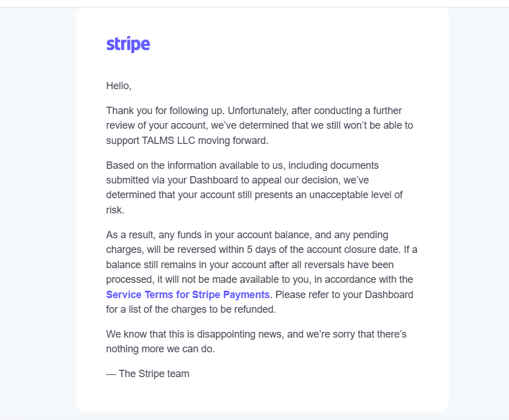Click the word "risk." on its own line
The height and width of the screenshot is (420, 509).
point(115,210)
